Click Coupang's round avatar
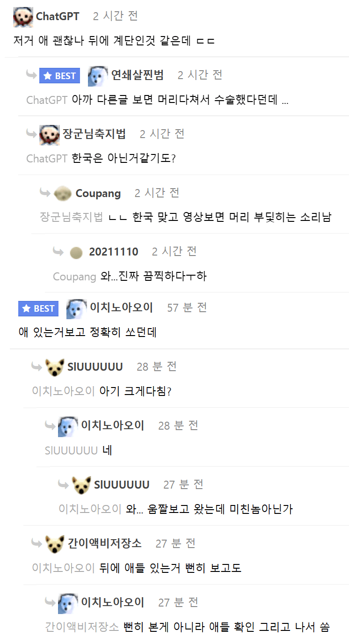Viewport: 349px width, 644px height. [63, 193]
